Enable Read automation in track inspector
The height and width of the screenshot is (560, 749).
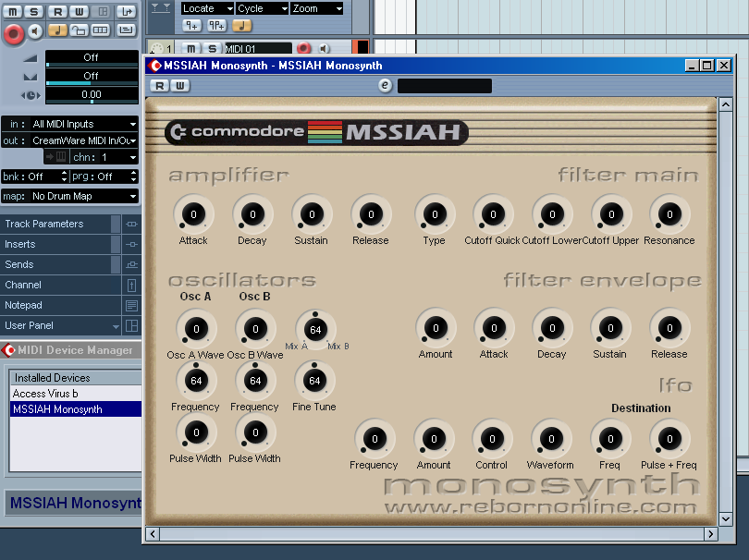[57, 11]
